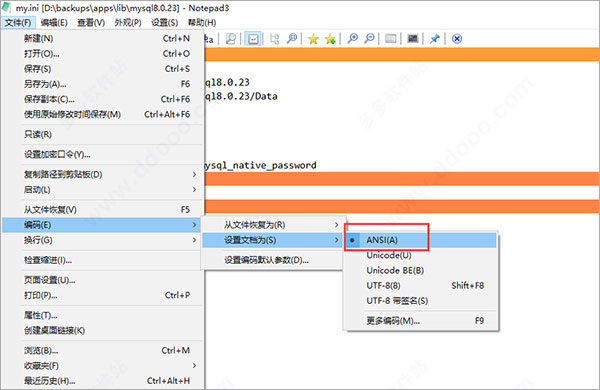Click the find/preview magnifier toolbar icon
The width and height of the screenshot is (600, 390).
(x=231, y=39)
